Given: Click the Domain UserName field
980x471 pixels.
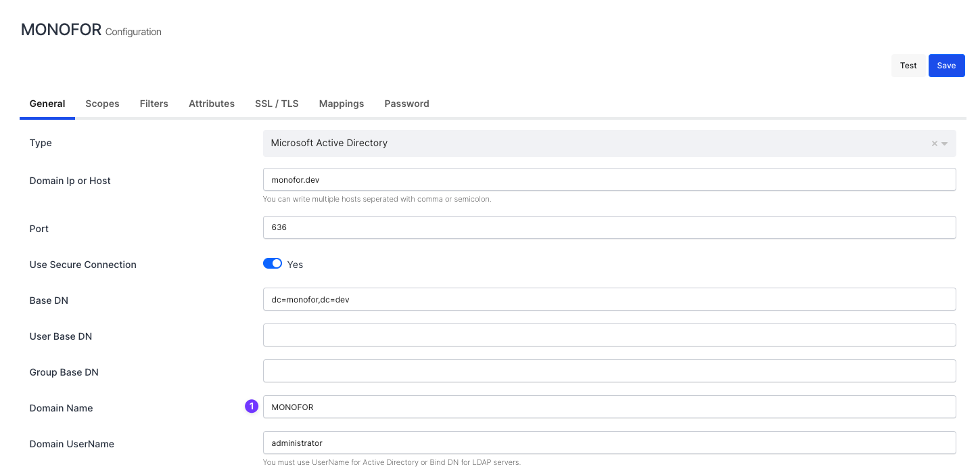Looking at the screenshot, I should click(609, 443).
